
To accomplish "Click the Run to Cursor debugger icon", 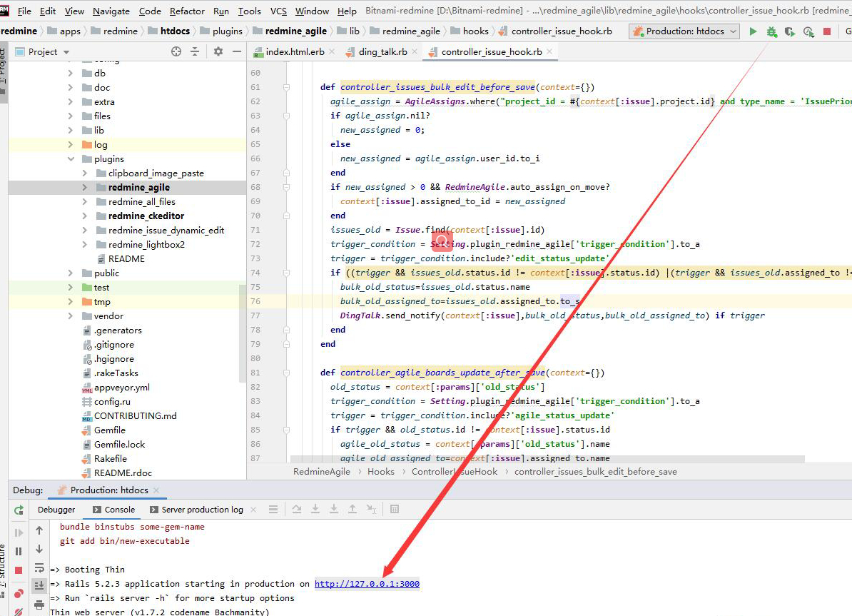I will (x=371, y=510).
